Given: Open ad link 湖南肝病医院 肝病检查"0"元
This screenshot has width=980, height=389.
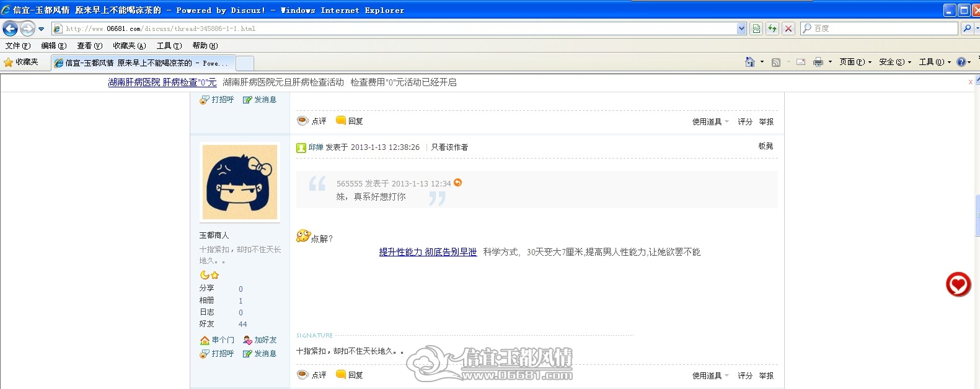Looking at the screenshot, I should [162, 82].
